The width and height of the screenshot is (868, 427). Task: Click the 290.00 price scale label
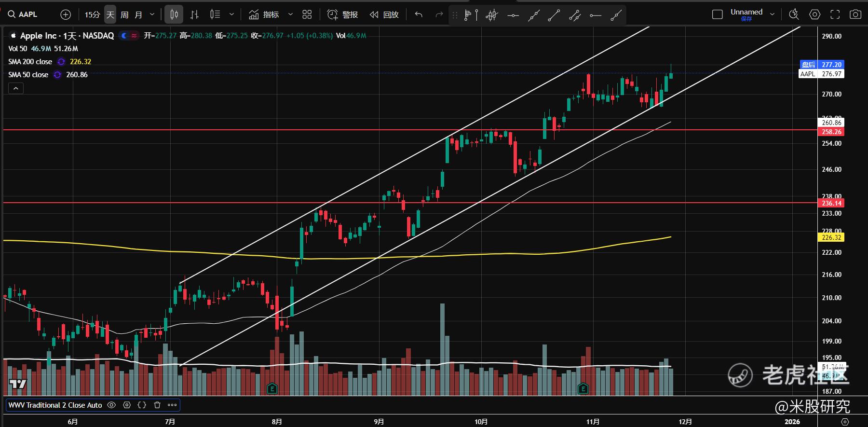(831, 36)
